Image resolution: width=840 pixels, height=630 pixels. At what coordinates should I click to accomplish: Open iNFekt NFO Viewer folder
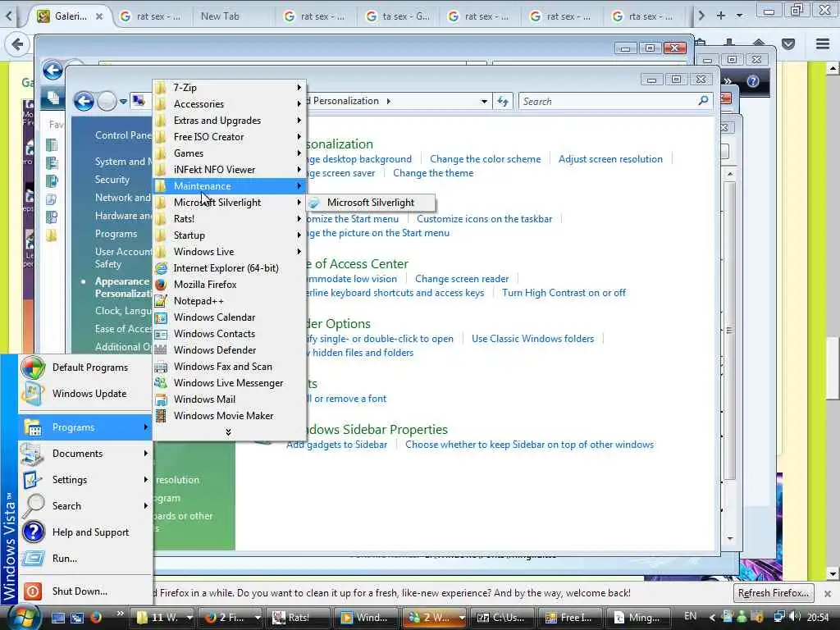pyautogui.click(x=230, y=169)
